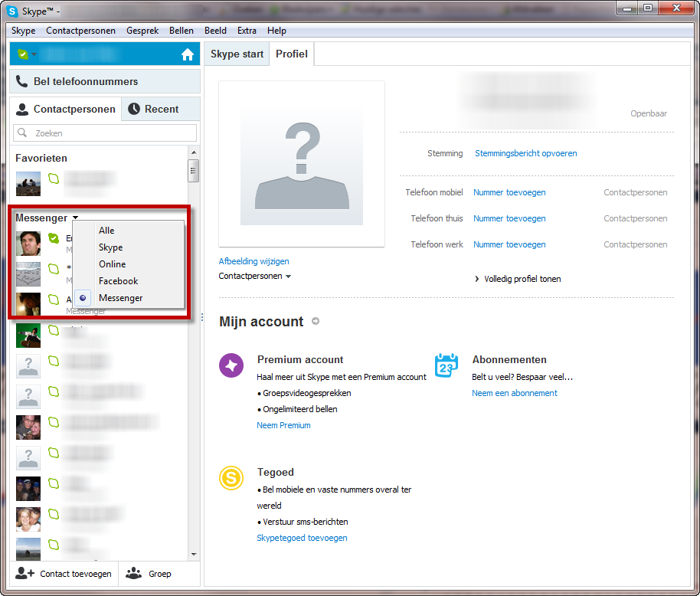The image size is (700, 596).
Task: Click Contactpersonen visibility label for Telefoon mobiel
Action: point(635,192)
